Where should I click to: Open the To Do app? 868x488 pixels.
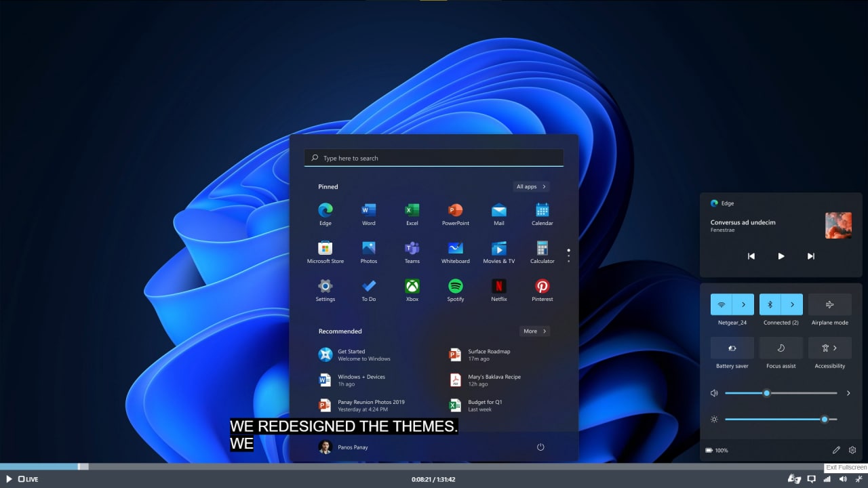tap(369, 290)
